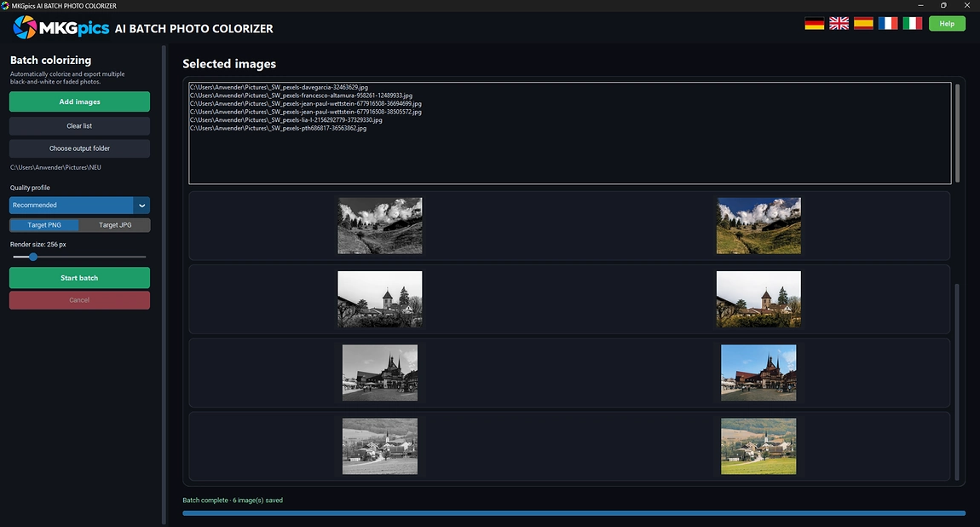Restore down the MKGpics window
The width and height of the screenshot is (980, 527).
(x=943, y=6)
